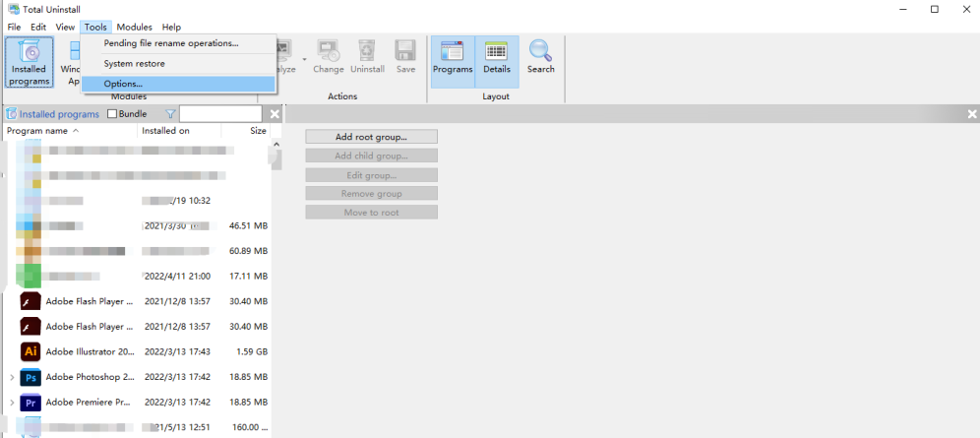The image size is (980, 438).
Task: Click the filter funnel icon
Action: pyautogui.click(x=170, y=114)
